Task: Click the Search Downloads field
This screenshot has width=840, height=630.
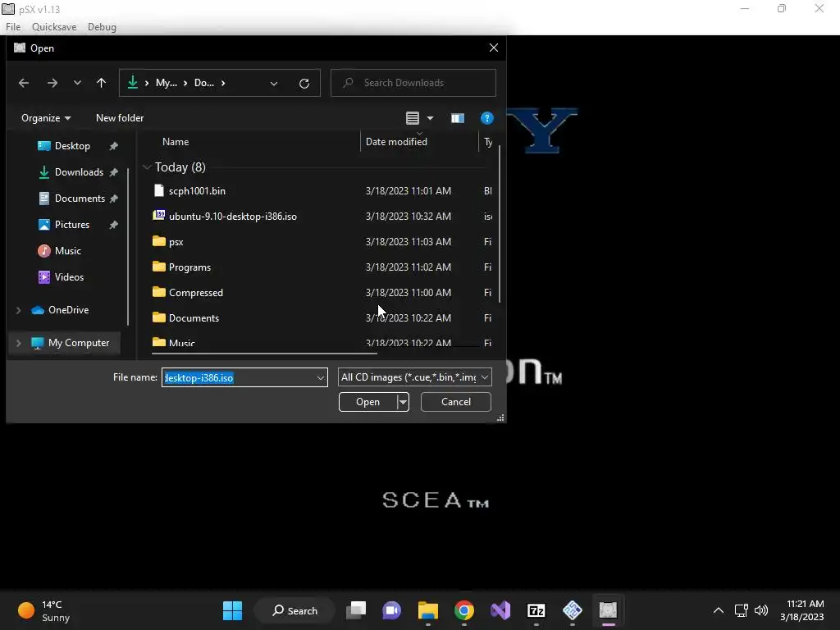Action: [413, 83]
